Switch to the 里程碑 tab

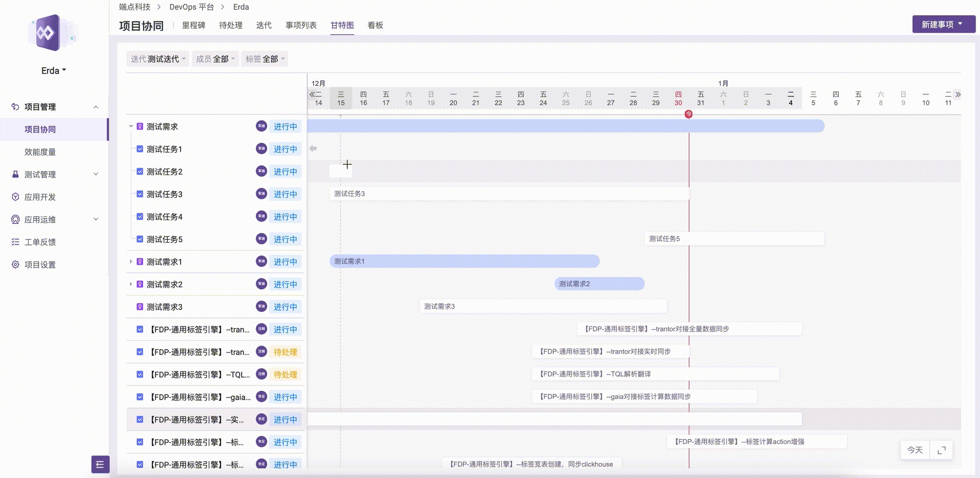(194, 25)
